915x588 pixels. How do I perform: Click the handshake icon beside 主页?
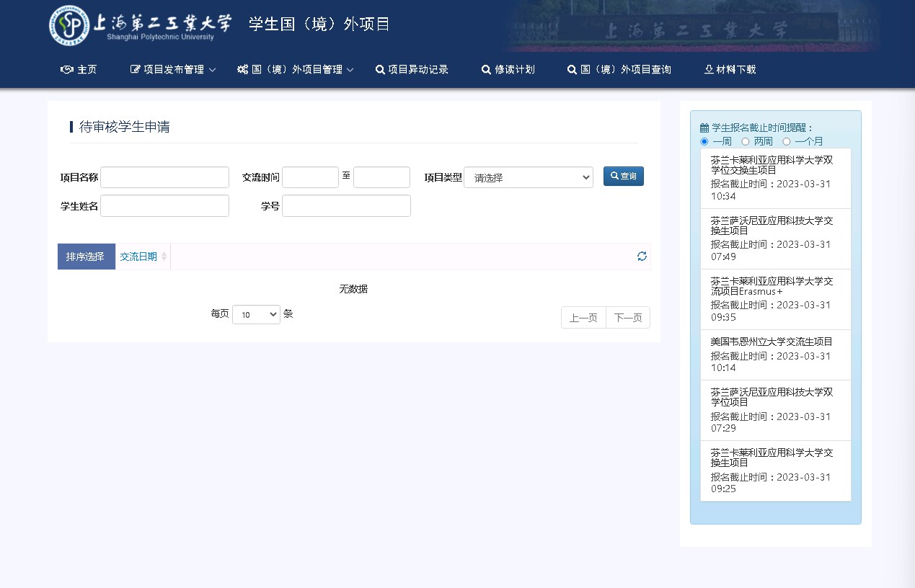coord(67,70)
